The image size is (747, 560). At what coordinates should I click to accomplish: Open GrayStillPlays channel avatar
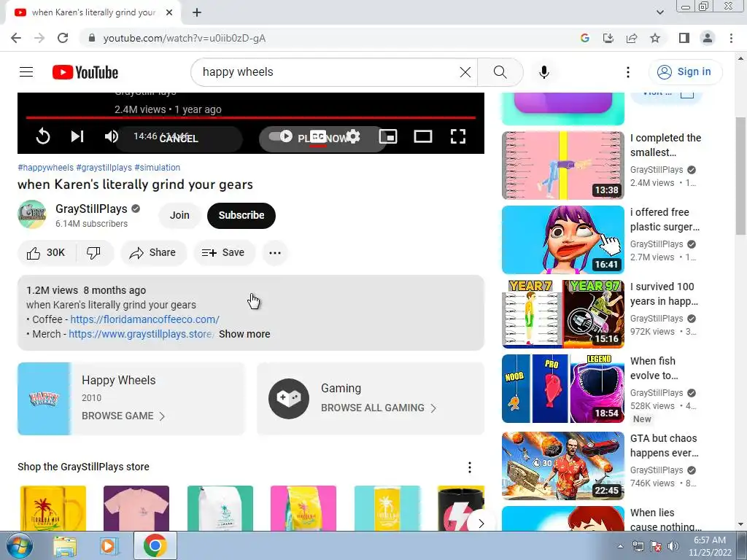pos(32,215)
